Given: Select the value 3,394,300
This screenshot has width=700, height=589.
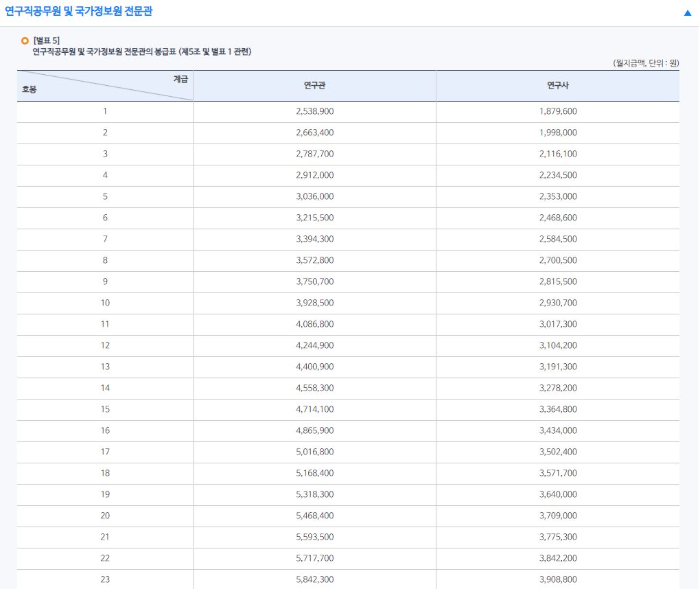Looking at the screenshot, I should click(315, 239).
